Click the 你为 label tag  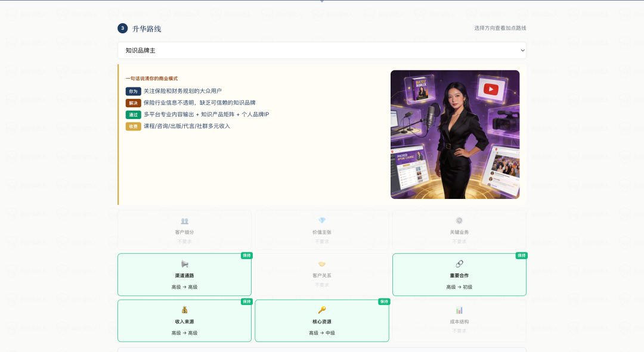(x=133, y=92)
